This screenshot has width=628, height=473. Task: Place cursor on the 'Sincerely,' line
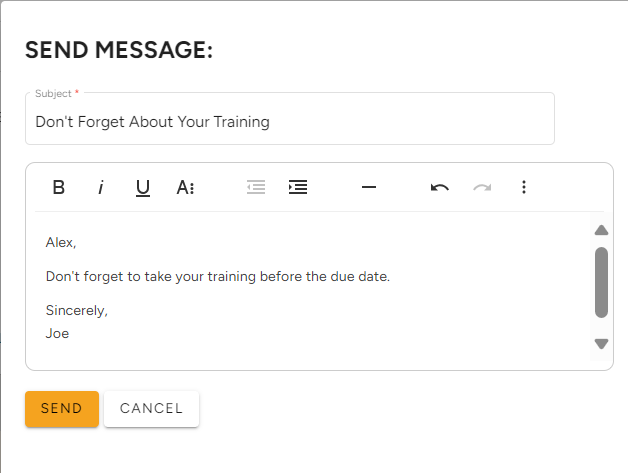(x=76, y=310)
